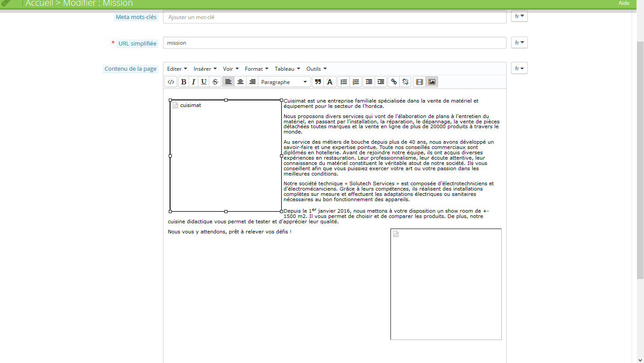Viewport: 644px width, 363px height.
Task: Open the fr language dropdown for URL simplifiée
Action: (x=519, y=42)
